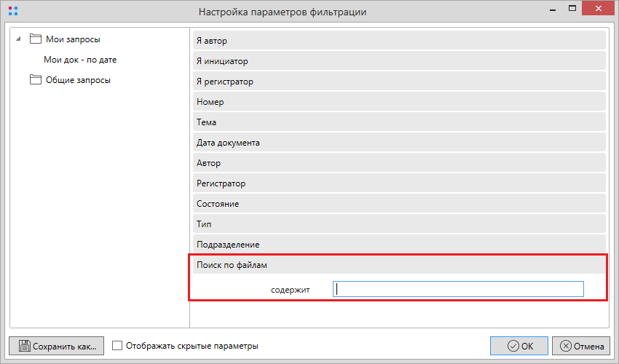The width and height of the screenshot is (619, 364).
Task: Open the Я регистратор filter row
Action: click(x=399, y=82)
